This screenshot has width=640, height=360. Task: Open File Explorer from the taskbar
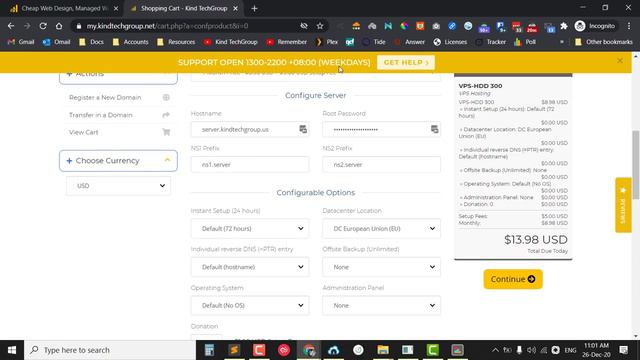click(x=383, y=350)
